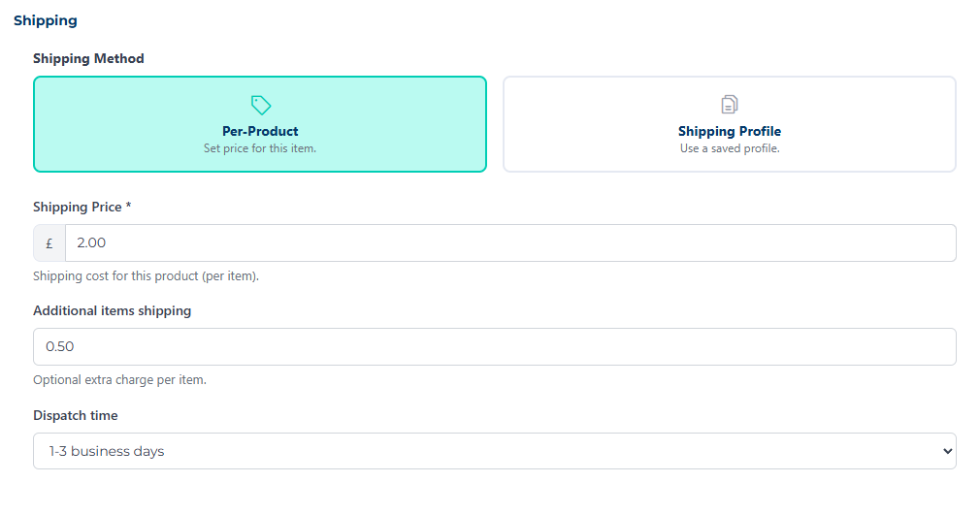Click the price tag icon on Per-Product
This screenshot has width=980, height=515.
point(260,105)
